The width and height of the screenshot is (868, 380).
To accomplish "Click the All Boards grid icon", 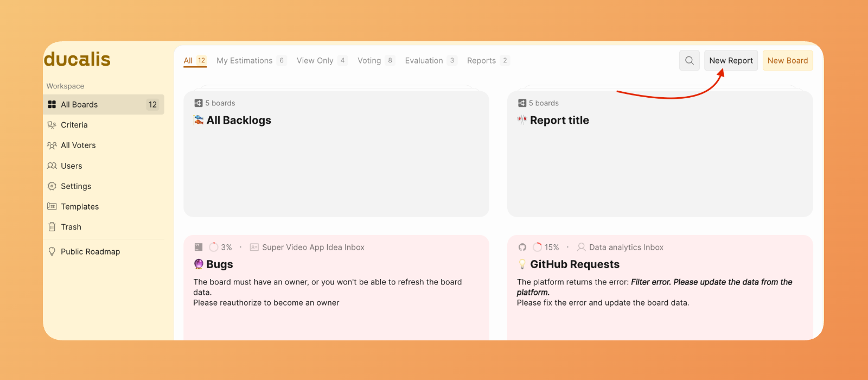I will click(x=52, y=105).
